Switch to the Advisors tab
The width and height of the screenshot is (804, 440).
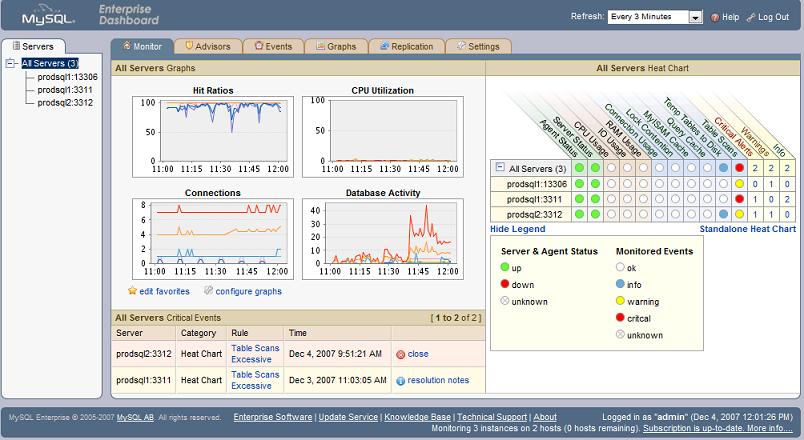(208, 46)
